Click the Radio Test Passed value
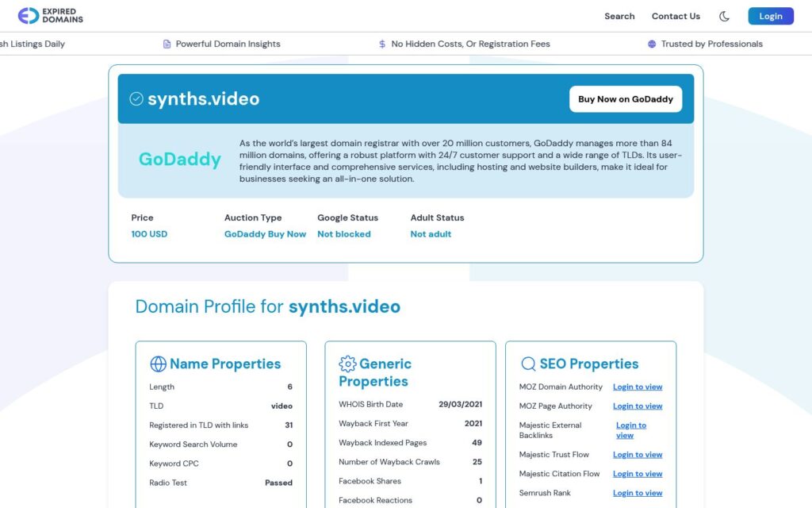The image size is (812, 508). [x=278, y=483]
